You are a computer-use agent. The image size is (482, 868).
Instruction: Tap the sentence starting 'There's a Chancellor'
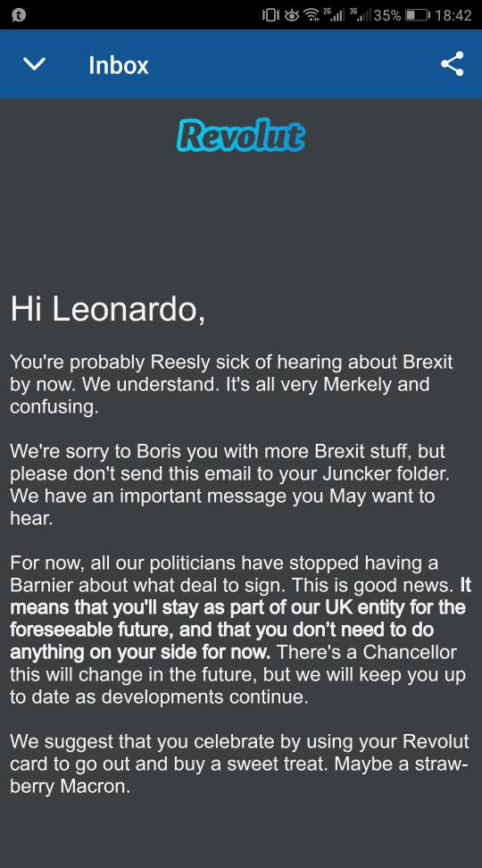tap(238, 674)
